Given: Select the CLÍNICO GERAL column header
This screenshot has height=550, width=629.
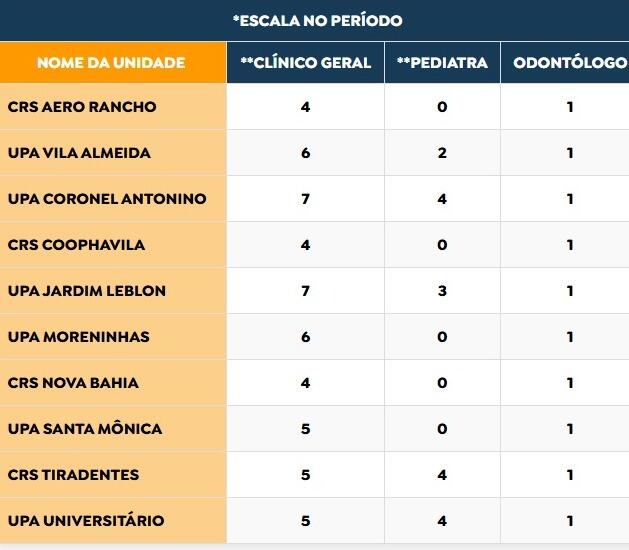Looking at the screenshot, I should tap(305, 63).
